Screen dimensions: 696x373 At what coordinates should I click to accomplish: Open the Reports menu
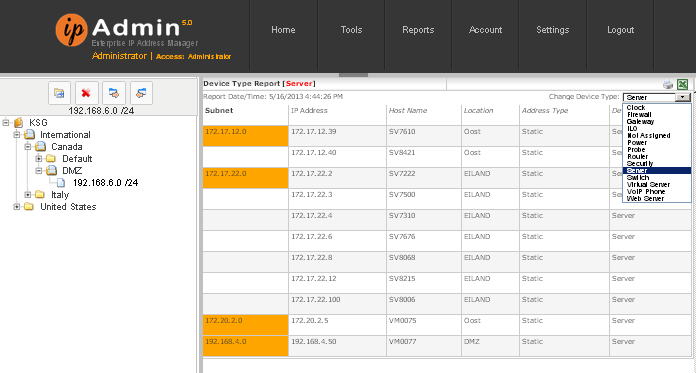[418, 30]
